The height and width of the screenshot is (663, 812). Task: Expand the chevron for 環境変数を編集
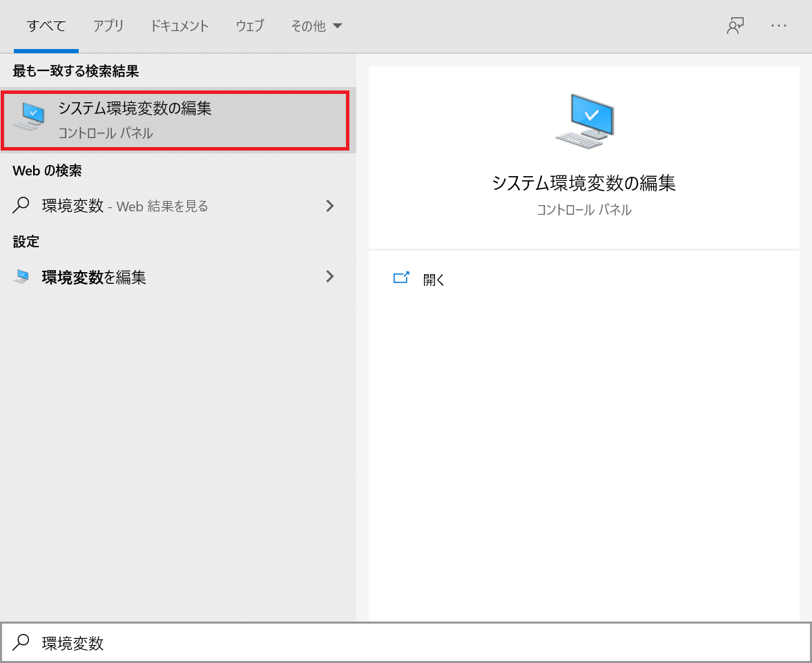(330, 276)
